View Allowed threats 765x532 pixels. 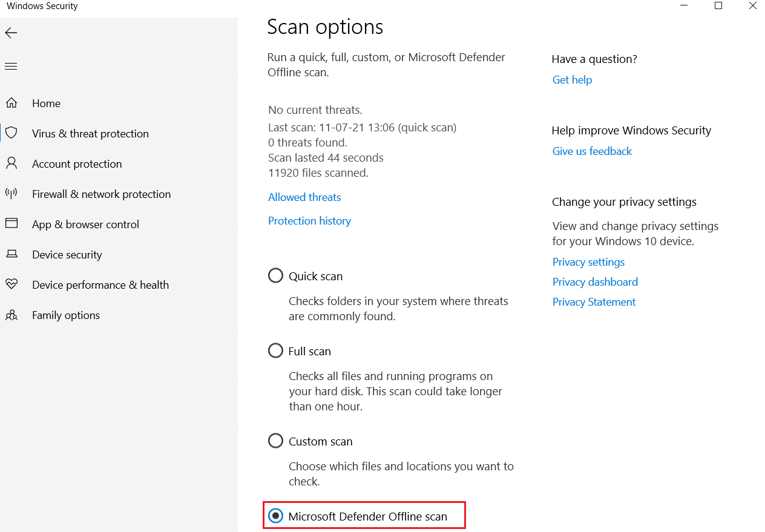click(304, 197)
